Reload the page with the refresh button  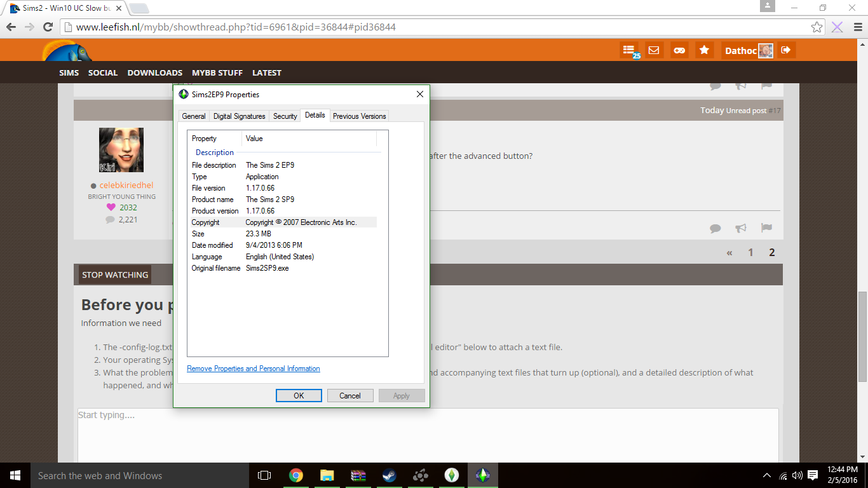click(48, 27)
